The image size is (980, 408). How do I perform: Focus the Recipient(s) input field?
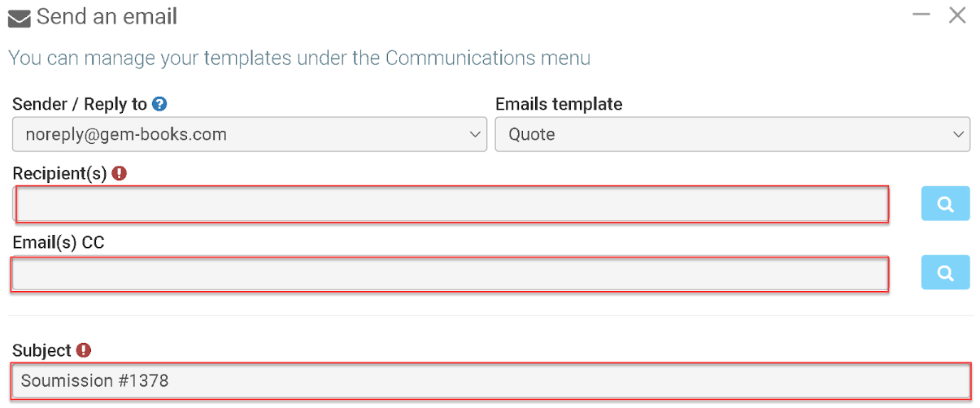(451, 204)
